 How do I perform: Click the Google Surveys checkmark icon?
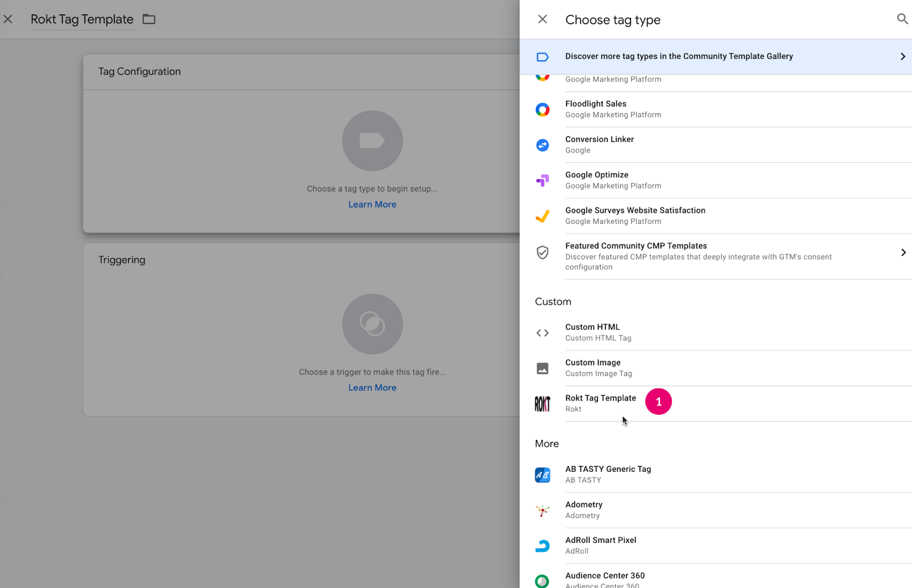(543, 216)
